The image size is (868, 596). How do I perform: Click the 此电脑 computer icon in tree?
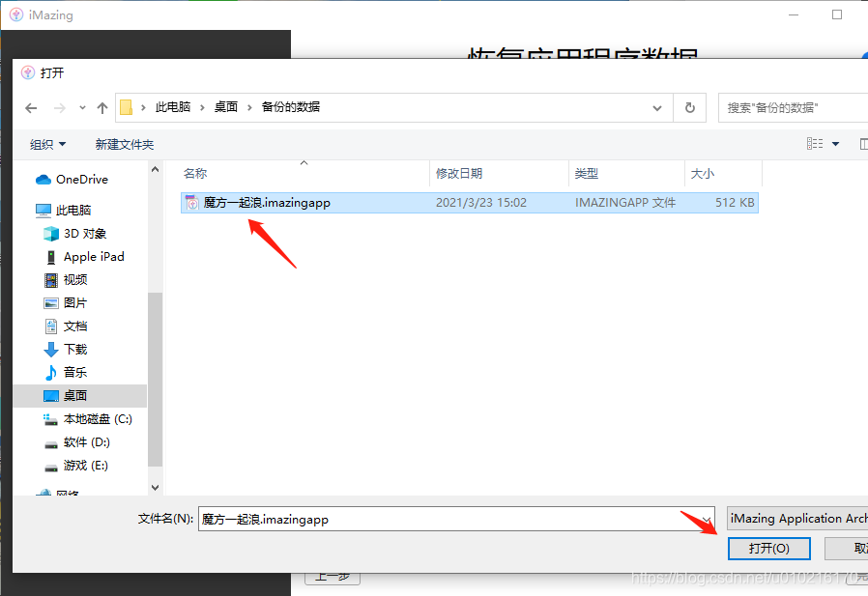coord(43,211)
